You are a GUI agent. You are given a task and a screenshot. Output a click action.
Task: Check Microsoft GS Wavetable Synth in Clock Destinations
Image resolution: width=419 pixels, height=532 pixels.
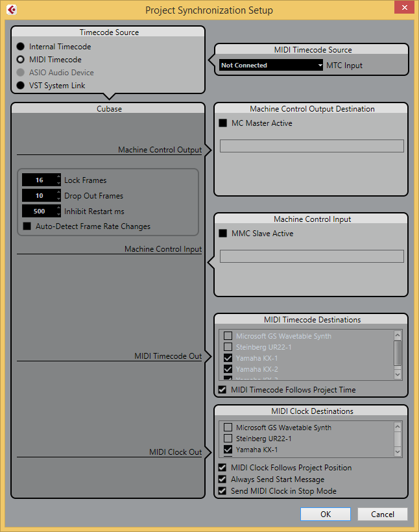pos(228,427)
